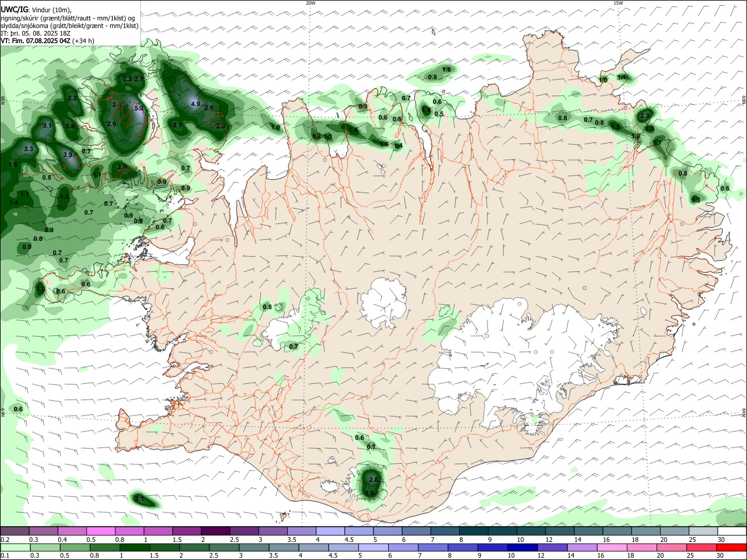
Task: Select the 3.9 precipitation value
Action: tap(68, 155)
